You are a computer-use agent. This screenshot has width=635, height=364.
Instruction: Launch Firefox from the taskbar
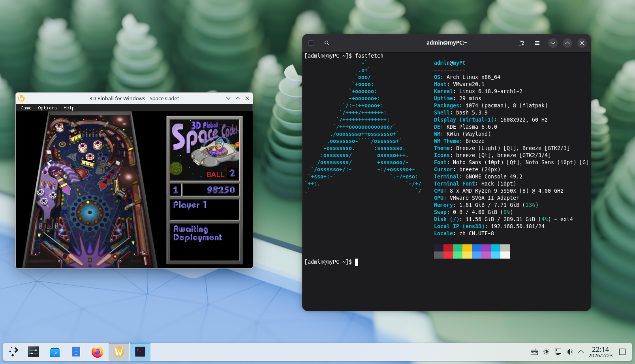(98, 351)
